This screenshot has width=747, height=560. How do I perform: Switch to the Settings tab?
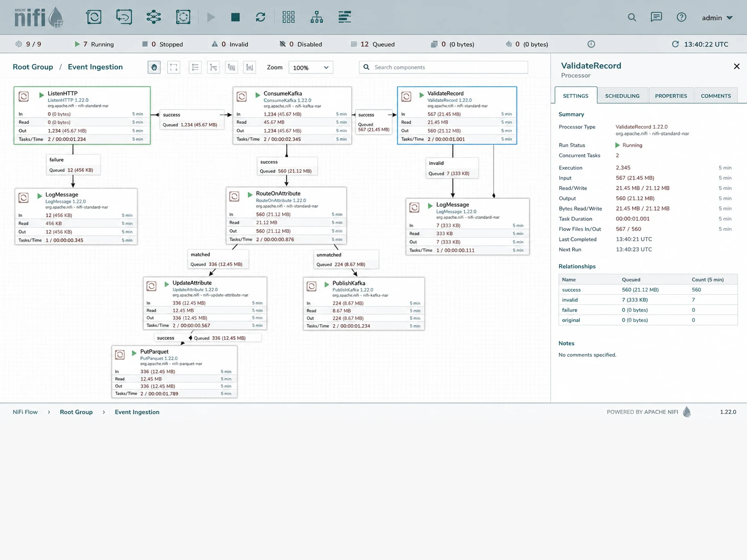[575, 96]
